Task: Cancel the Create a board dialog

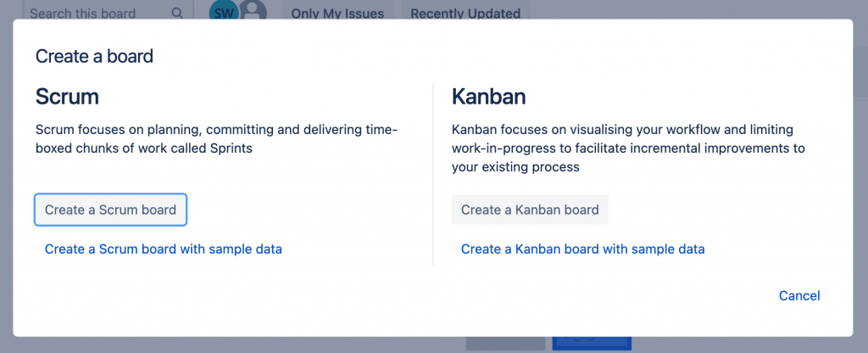Action: (x=799, y=295)
